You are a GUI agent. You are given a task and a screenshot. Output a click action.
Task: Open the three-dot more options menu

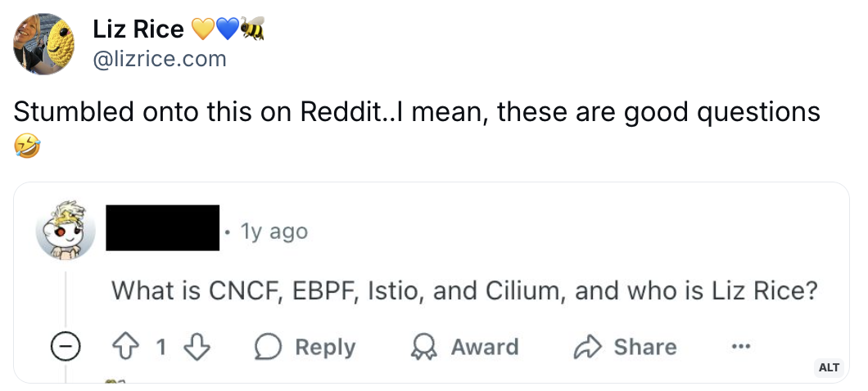(741, 347)
